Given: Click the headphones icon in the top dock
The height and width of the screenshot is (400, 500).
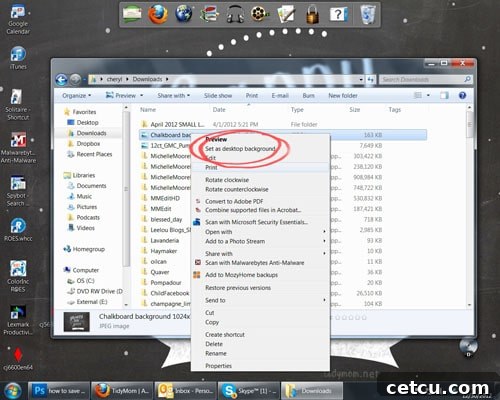Looking at the screenshot, I should tap(235, 14).
